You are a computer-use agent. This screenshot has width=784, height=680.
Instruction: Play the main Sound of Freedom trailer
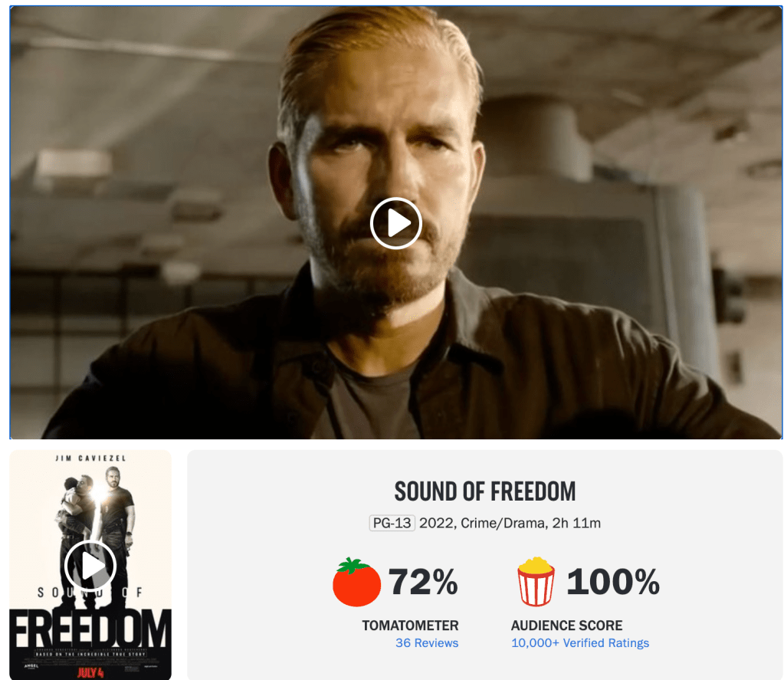pos(396,223)
